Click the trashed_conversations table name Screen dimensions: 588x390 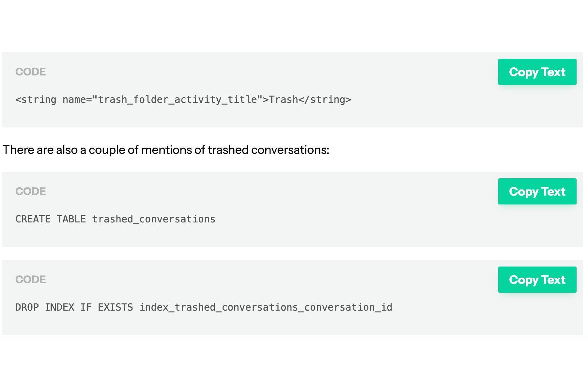[154, 219]
